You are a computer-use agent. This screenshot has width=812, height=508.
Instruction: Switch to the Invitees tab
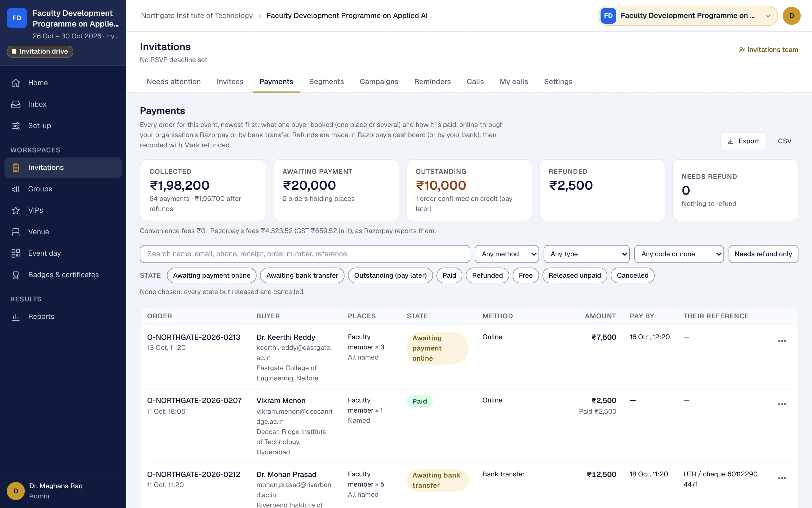(x=230, y=82)
